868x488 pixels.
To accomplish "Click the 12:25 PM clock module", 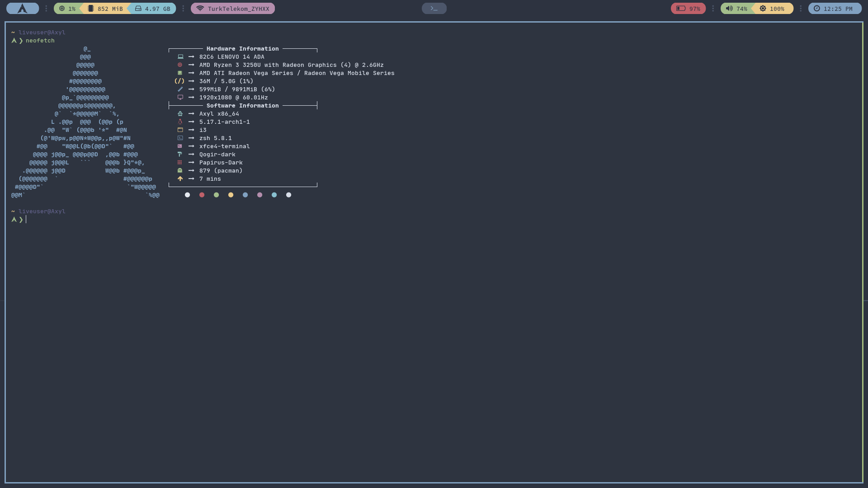I will coord(835,9).
